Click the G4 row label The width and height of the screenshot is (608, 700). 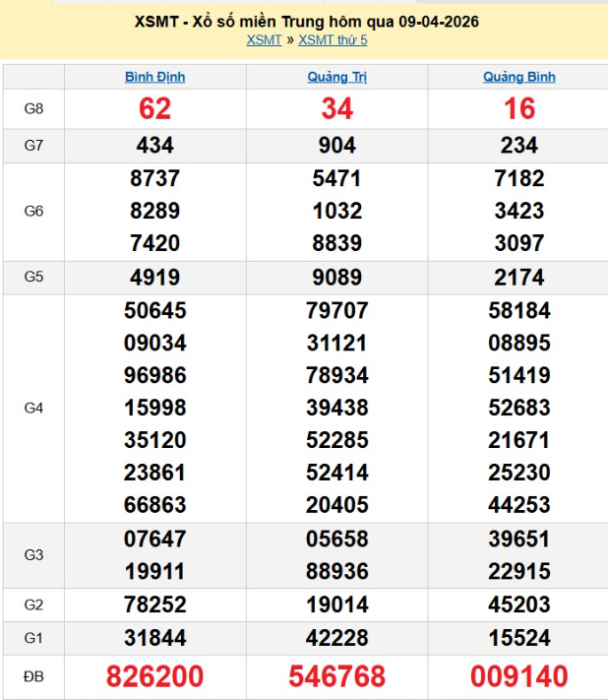click(x=33, y=408)
